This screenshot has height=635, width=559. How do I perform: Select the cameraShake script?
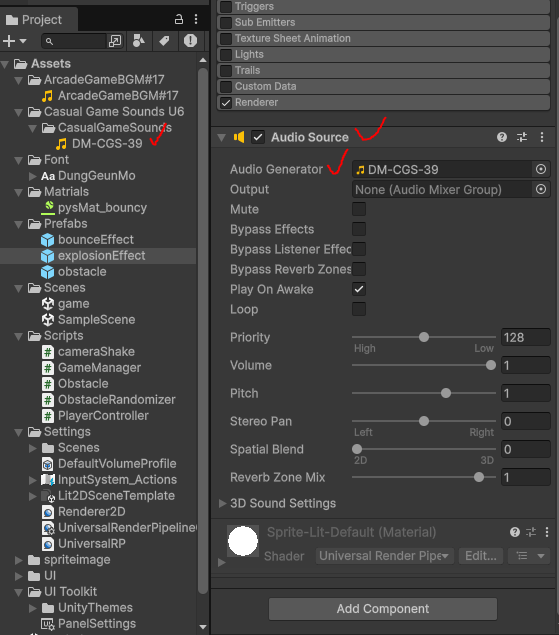pyautogui.click(x=88, y=352)
